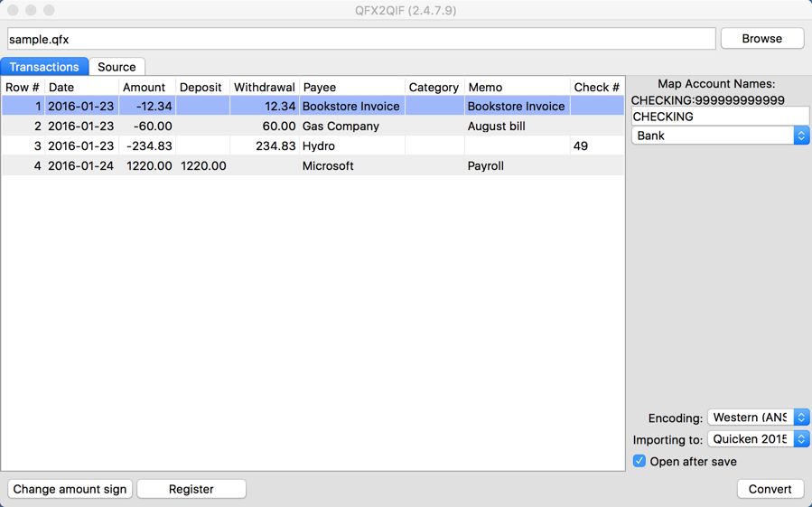This screenshot has height=507, width=812.
Task: Toggle the Open after save checkbox
Action: (639, 462)
